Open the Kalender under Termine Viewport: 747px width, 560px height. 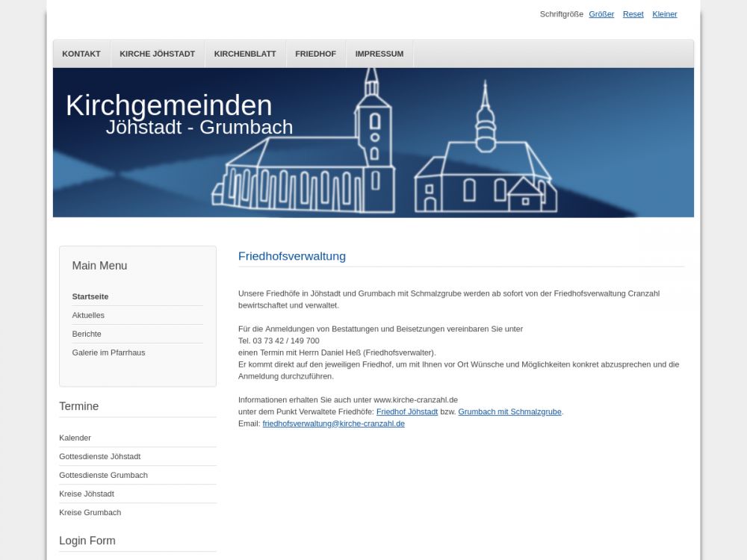[x=75, y=438]
